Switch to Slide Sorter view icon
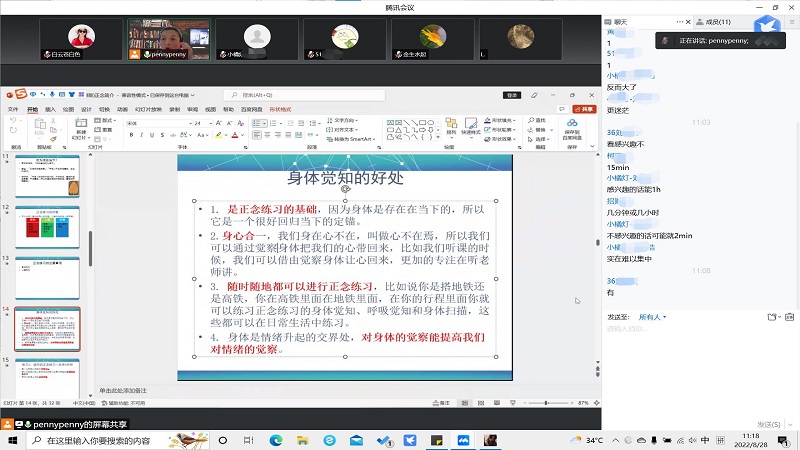 click(481, 403)
